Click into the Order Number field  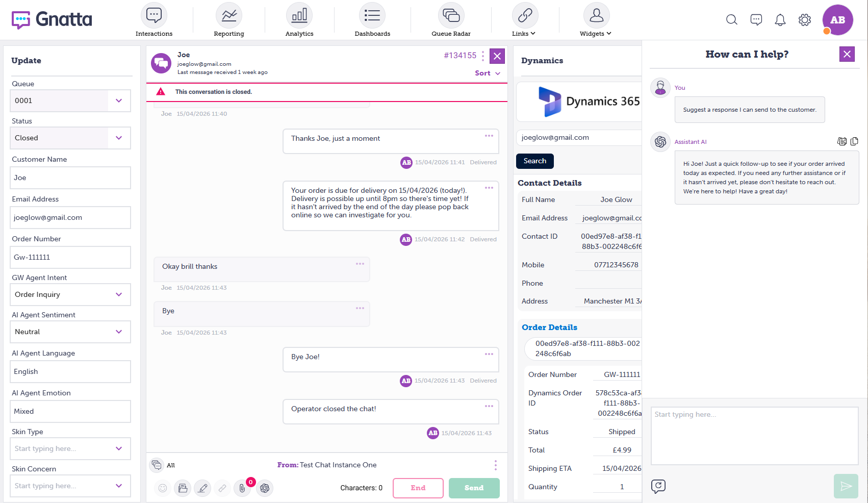tap(70, 257)
